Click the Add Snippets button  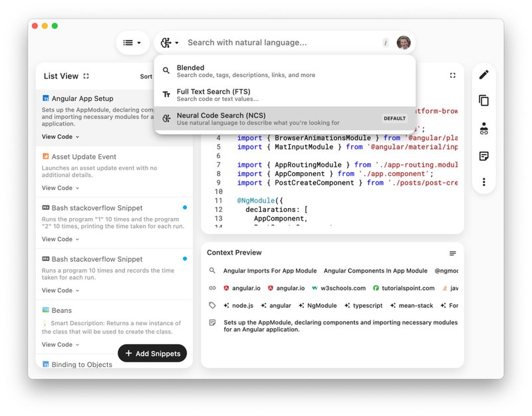pos(152,353)
